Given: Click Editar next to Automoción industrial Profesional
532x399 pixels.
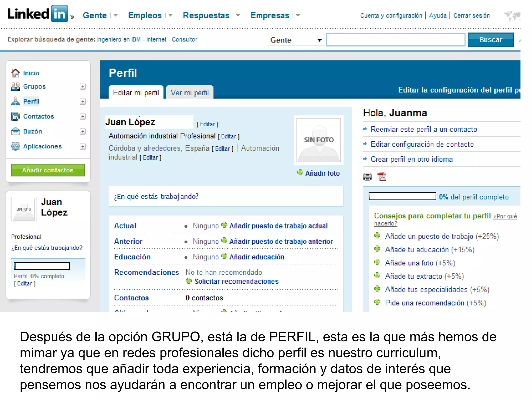Looking at the screenshot, I should click(229, 136).
